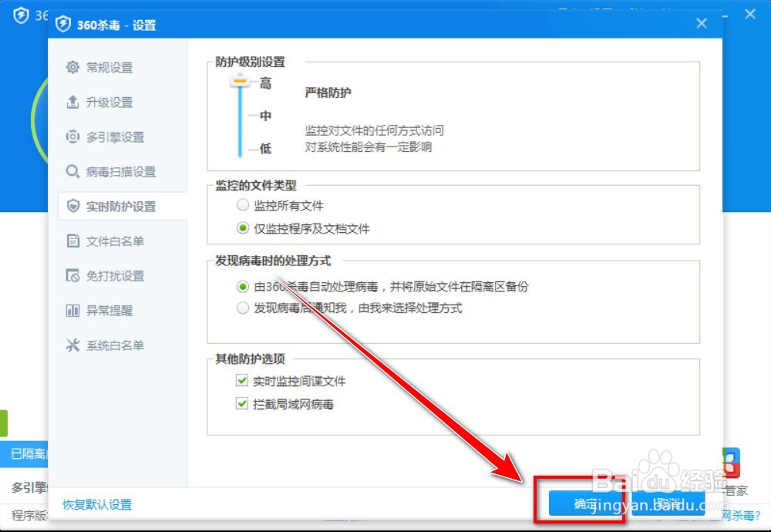Viewport: 771px width, 532px height.
Task: Click the 确定 button
Action: [585, 503]
